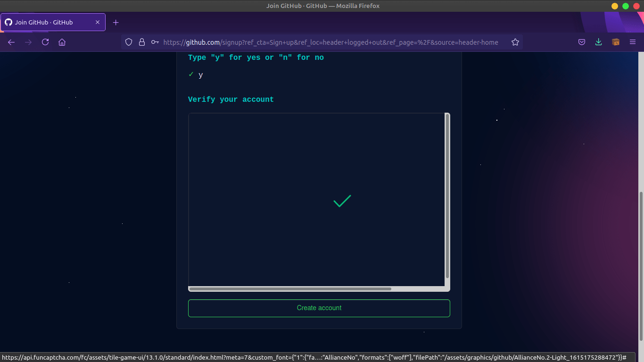Image resolution: width=644 pixels, height=362 pixels.
Task: View site connection security via lock icon
Action: point(141,42)
